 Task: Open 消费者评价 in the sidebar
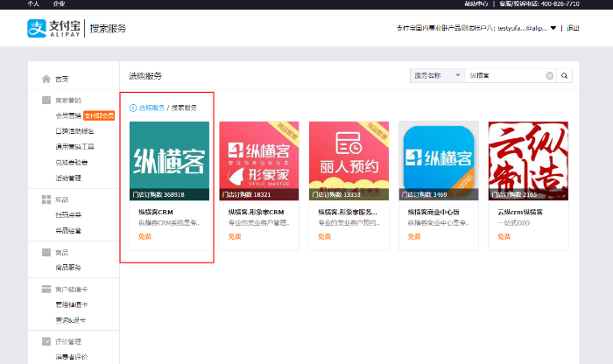[x=72, y=357]
